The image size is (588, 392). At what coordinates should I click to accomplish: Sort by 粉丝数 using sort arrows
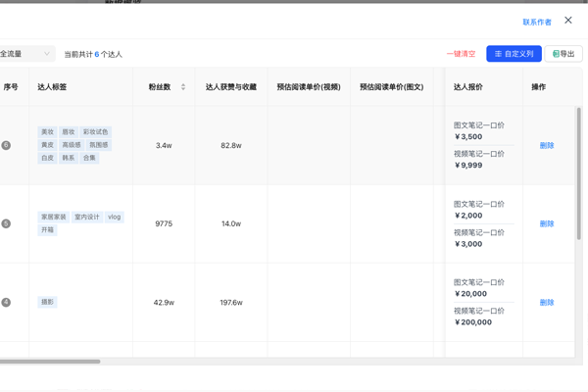[x=183, y=87]
